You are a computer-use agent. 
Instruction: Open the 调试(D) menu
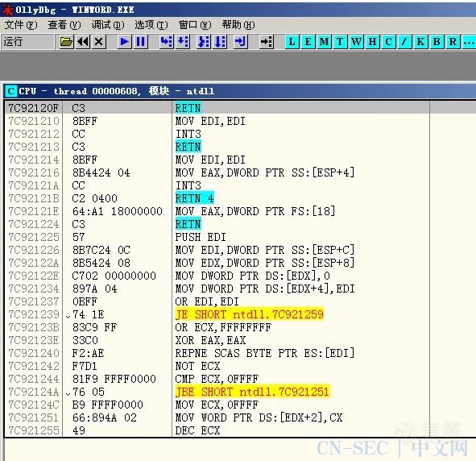point(108,25)
